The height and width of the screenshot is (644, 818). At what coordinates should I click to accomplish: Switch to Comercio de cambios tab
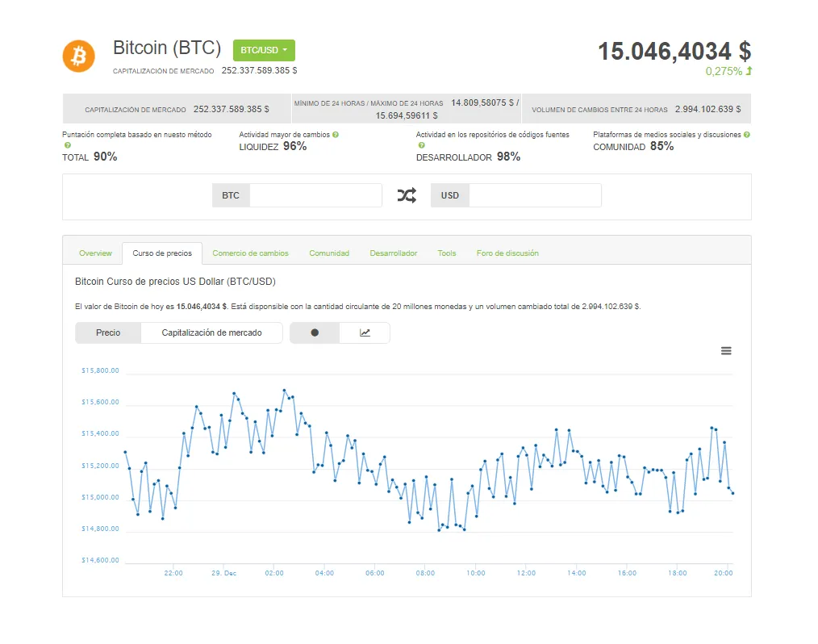click(x=250, y=253)
